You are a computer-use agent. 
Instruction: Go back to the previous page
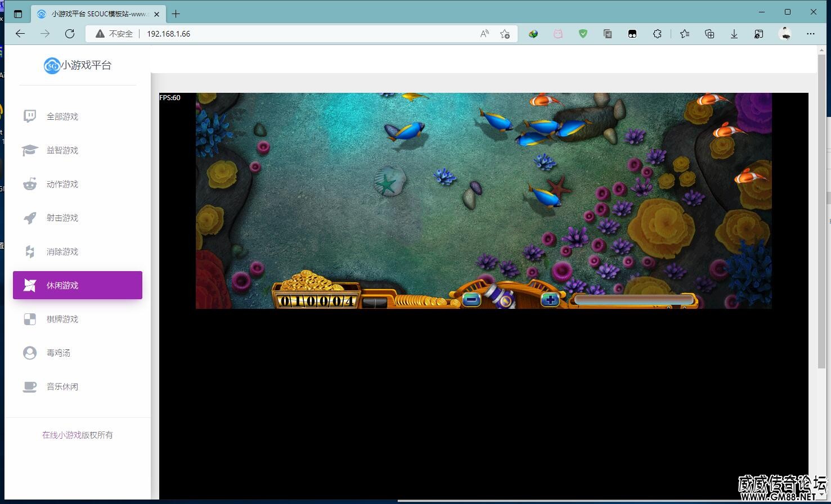tap(20, 34)
